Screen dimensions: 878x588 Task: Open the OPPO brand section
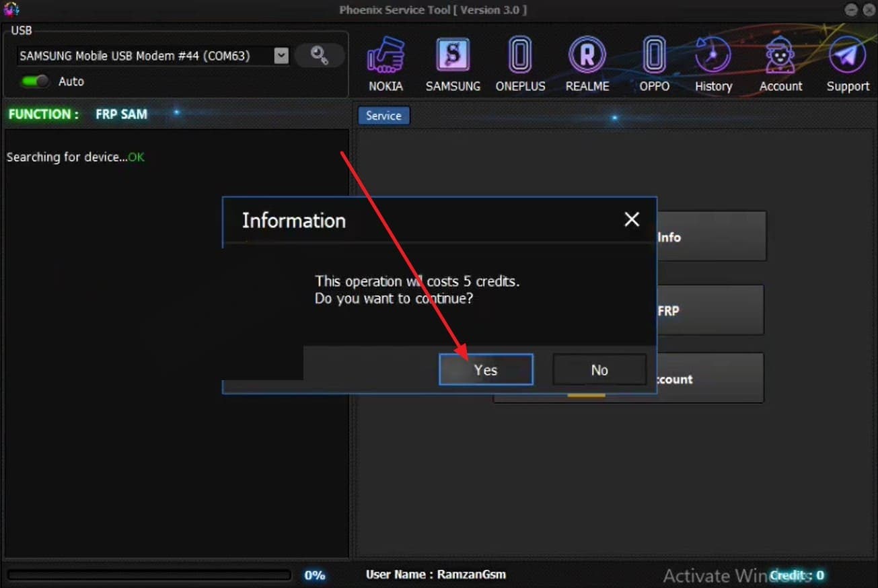coord(655,64)
